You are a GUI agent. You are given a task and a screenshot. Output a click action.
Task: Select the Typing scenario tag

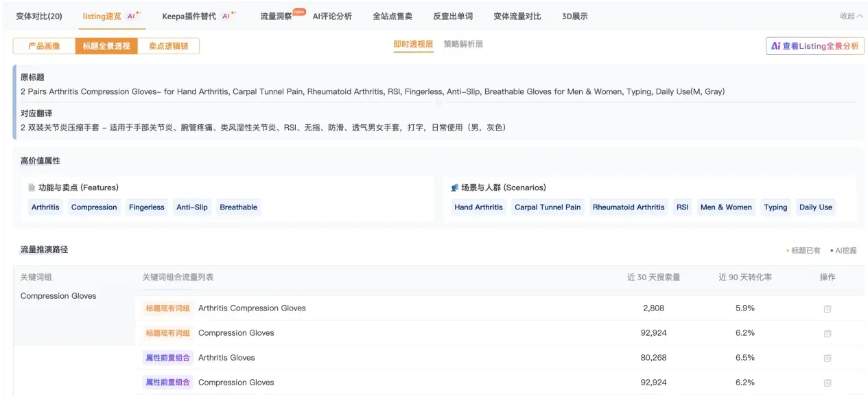pos(775,207)
